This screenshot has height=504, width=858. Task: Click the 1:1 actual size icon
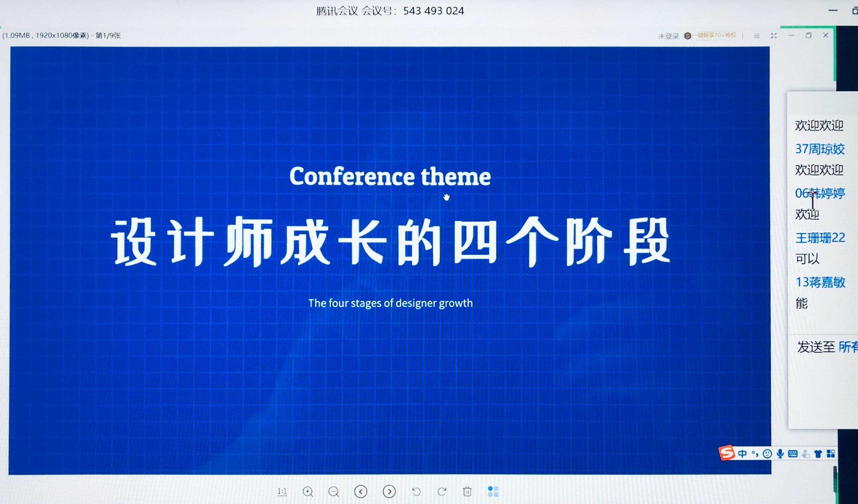click(282, 491)
